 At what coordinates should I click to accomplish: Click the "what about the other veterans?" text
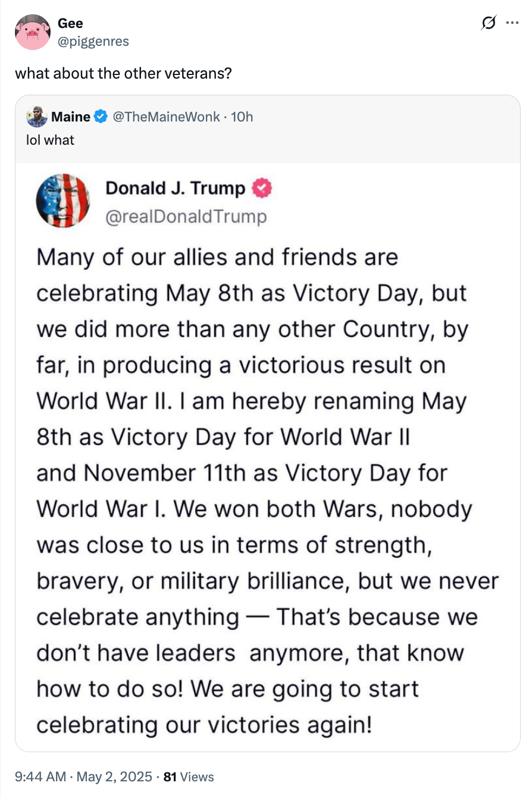coord(123,74)
